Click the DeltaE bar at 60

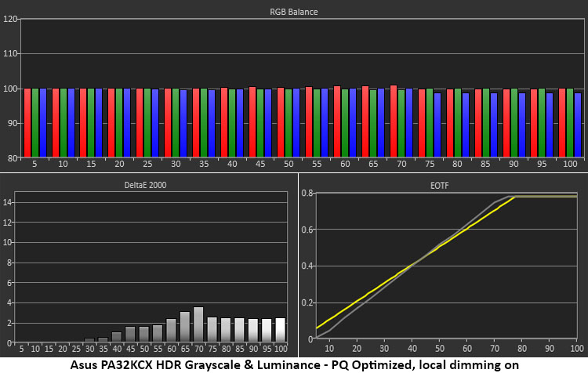click(171, 330)
